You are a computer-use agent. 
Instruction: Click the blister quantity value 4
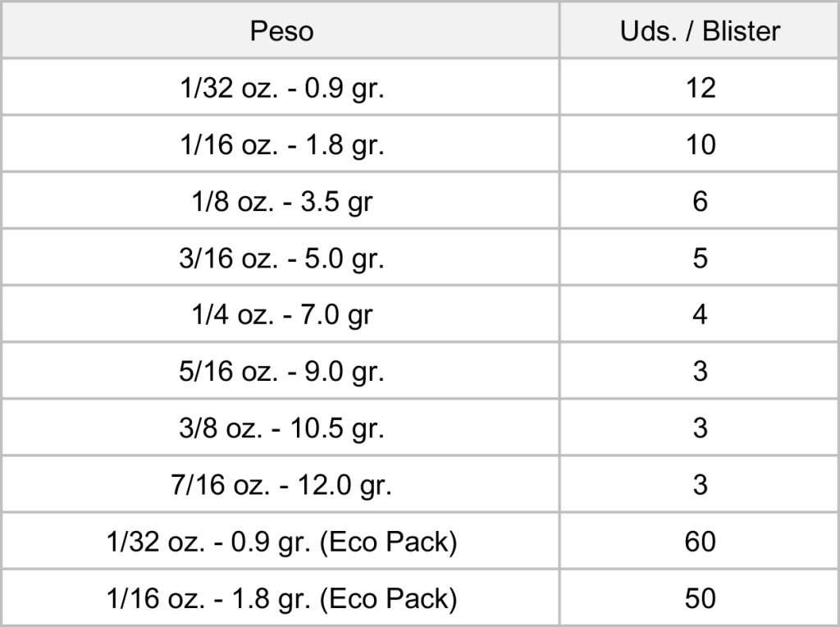point(700,314)
